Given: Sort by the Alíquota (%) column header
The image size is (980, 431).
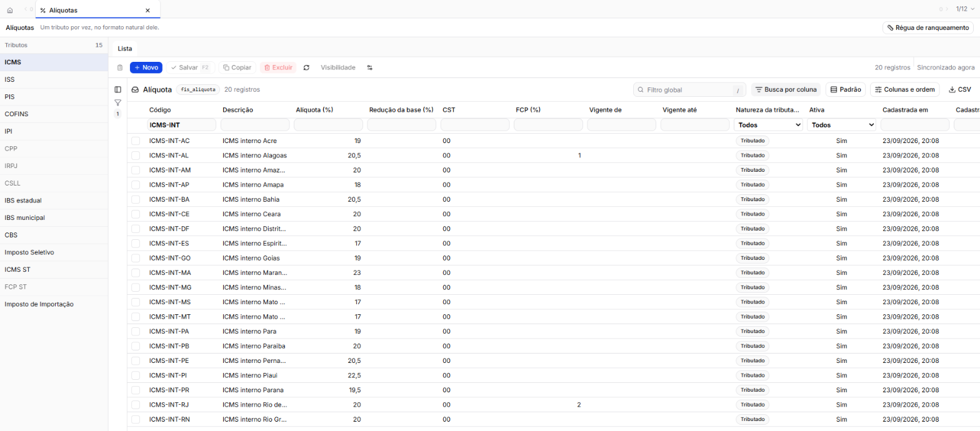Looking at the screenshot, I should click(x=314, y=110).
